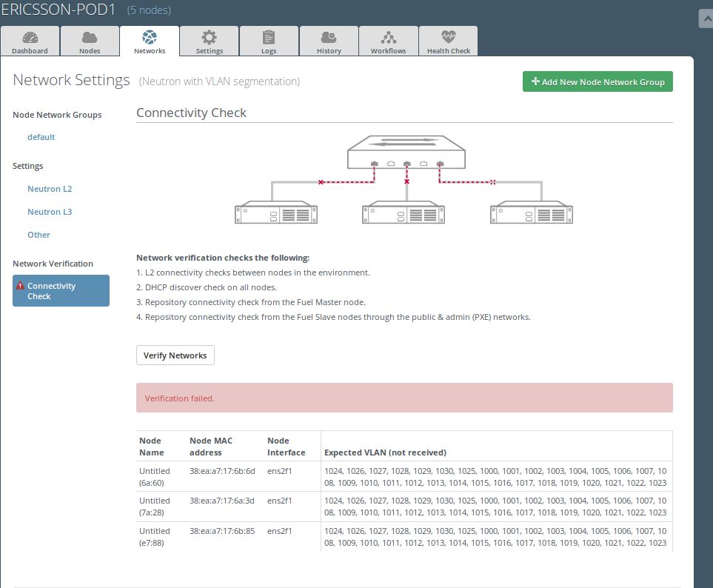Screen dimensions: 713x588
Task: Click MAC address 38:ea:a7:17:6a:3d
Action: 222,501
